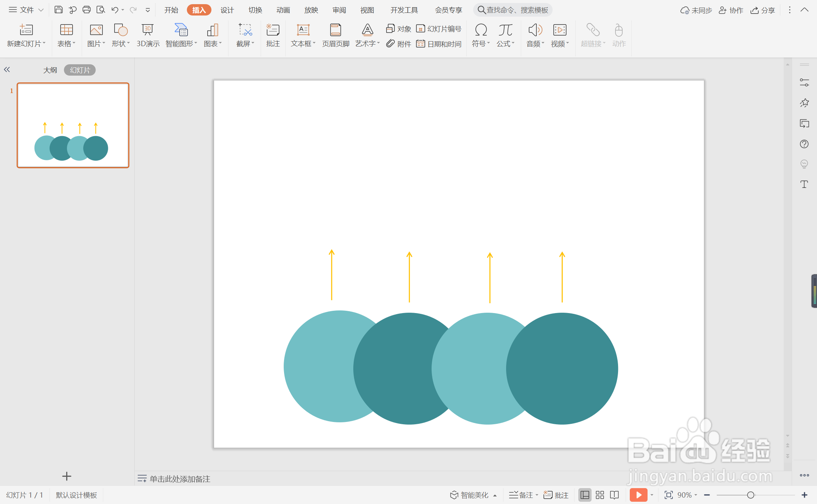Click the 分享 share button

763,10
